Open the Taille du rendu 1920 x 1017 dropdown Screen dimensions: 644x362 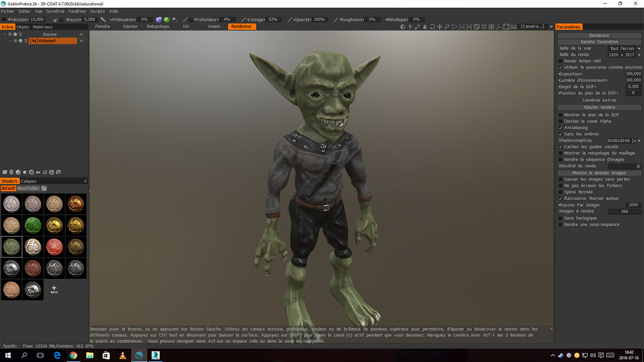coord(625,55)
